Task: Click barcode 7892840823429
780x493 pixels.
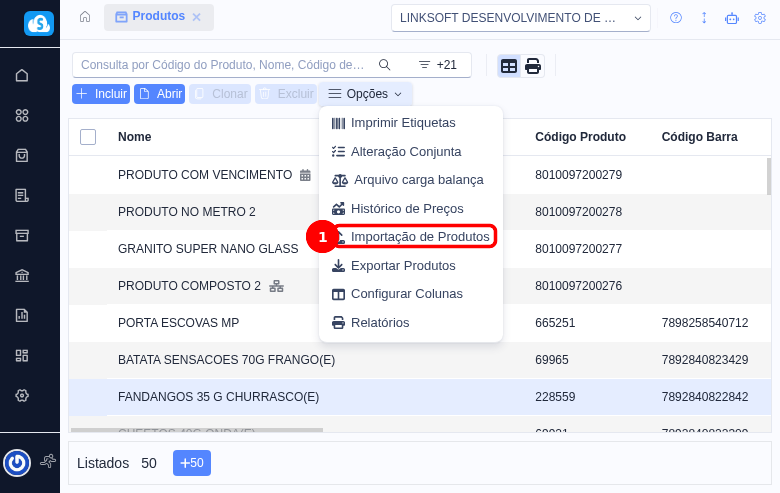Action: tap(705, 360)
